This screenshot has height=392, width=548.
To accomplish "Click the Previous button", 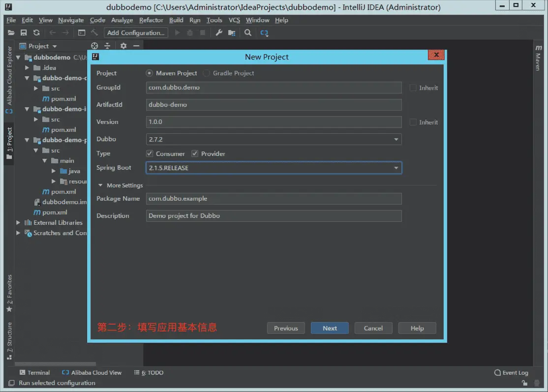I will pyautogui.click(x=286, y=329).
